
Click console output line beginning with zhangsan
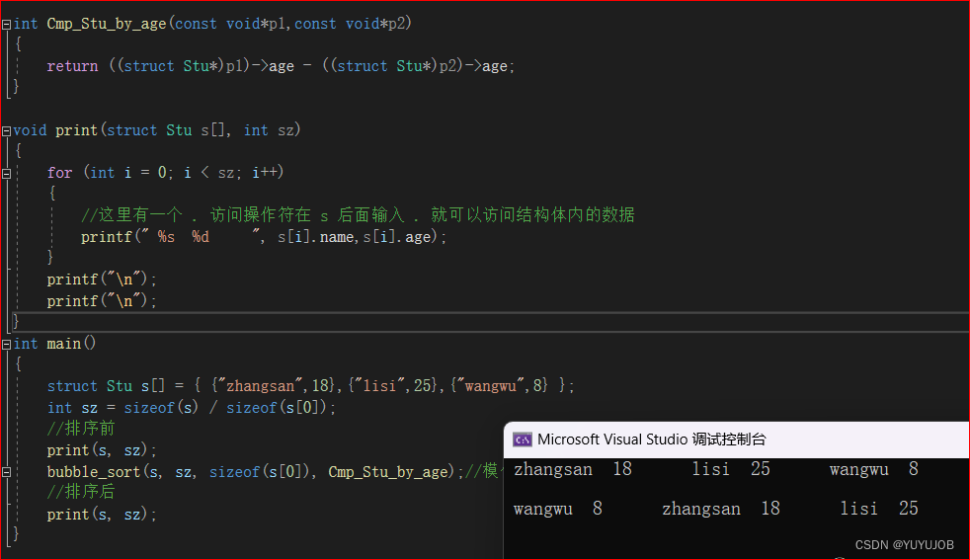tap(716, 470)
